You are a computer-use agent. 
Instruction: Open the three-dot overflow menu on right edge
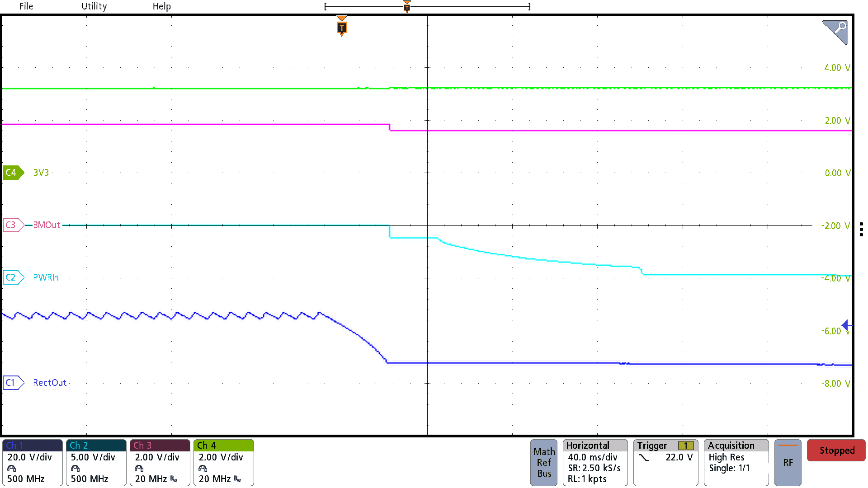click(861, 229)
